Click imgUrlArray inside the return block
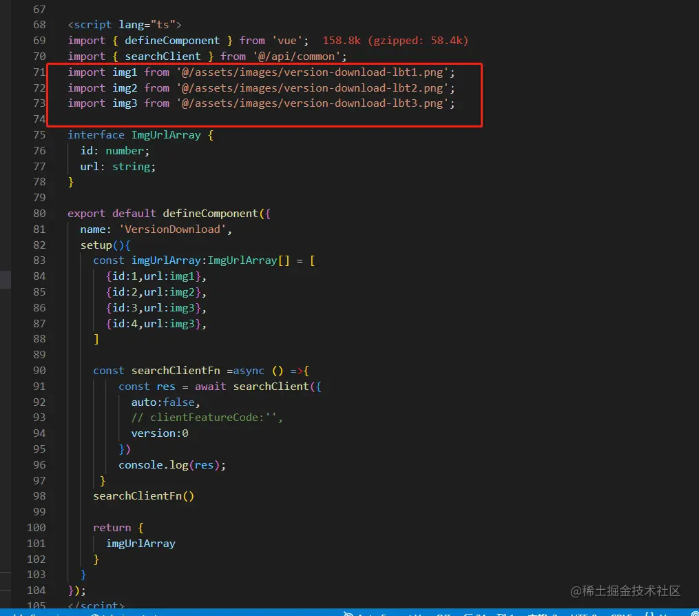The width and height of the screenshot is (699, 616). click(x=140, y=543)
